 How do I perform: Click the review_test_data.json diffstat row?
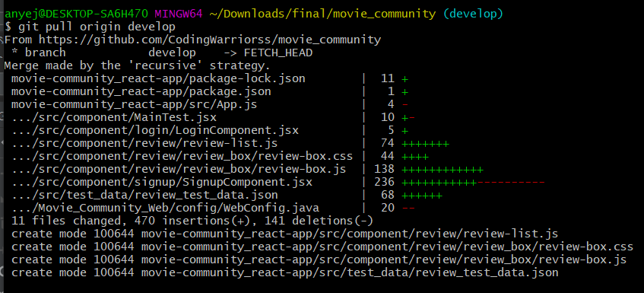[227, 195]
